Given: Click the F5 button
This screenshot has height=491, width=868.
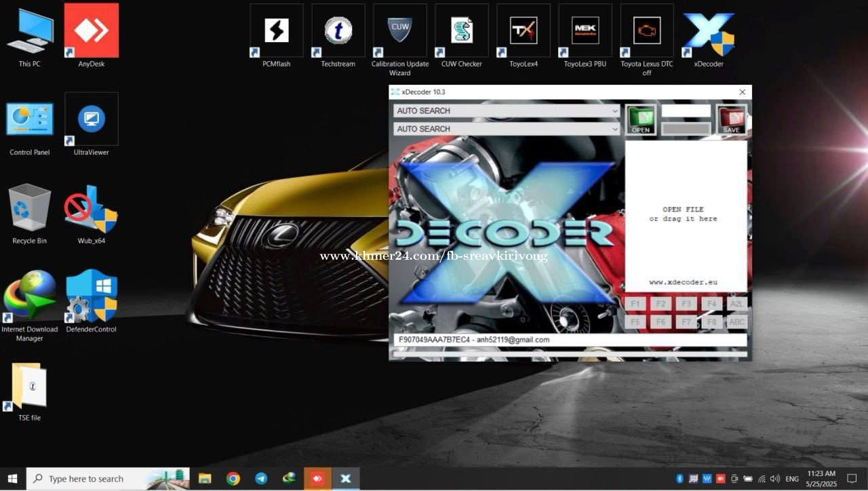Looking at the screenshot, I should click(635, 322).
